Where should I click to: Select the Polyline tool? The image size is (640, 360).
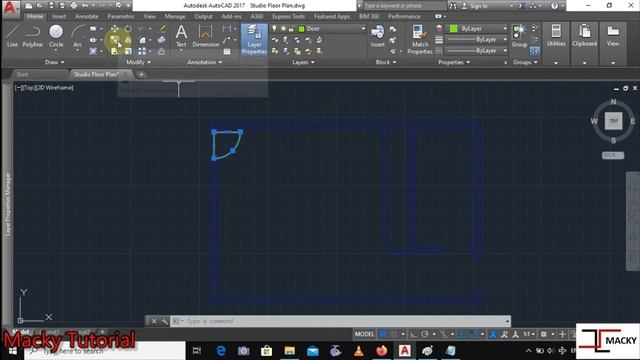tap(32, 36)
